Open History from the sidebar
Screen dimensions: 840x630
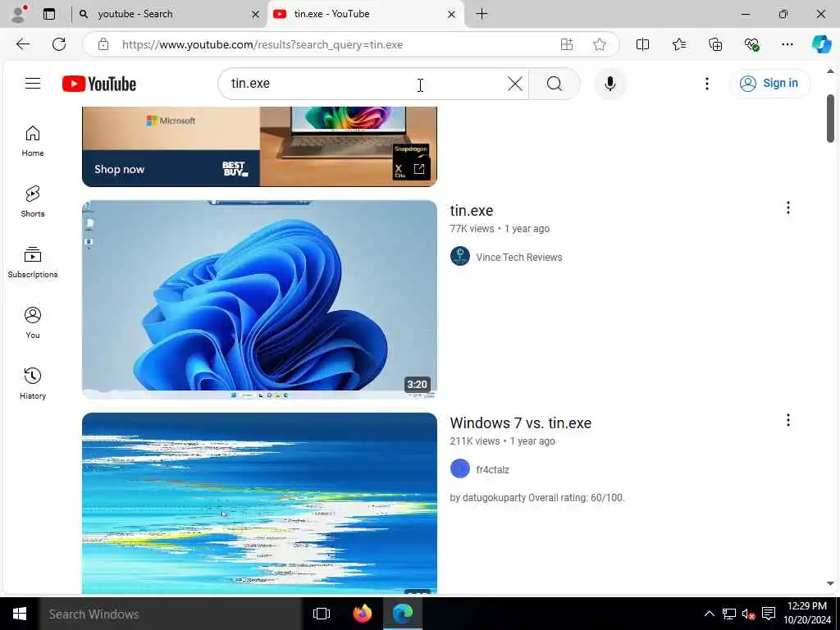(x=33, y=384)
